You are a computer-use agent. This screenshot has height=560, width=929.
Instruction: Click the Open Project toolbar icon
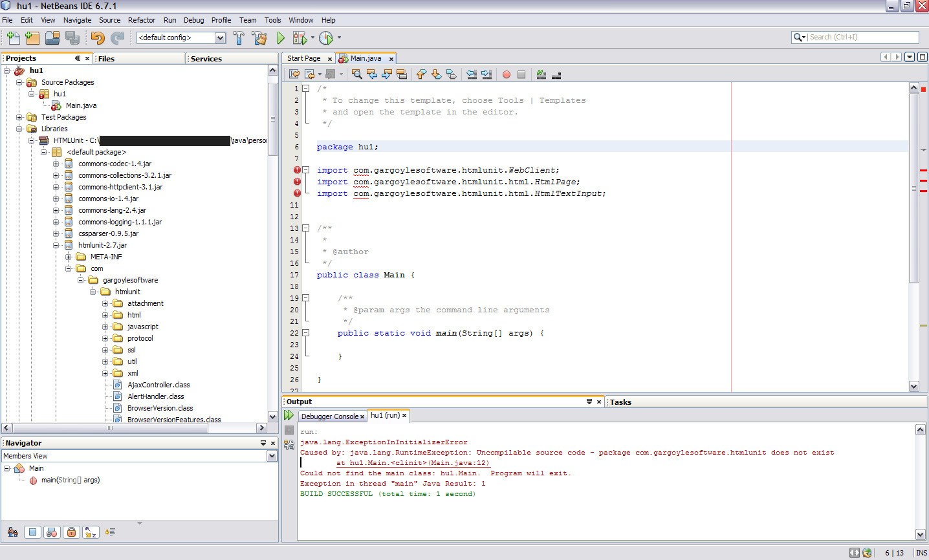click(x=52, y=38)
